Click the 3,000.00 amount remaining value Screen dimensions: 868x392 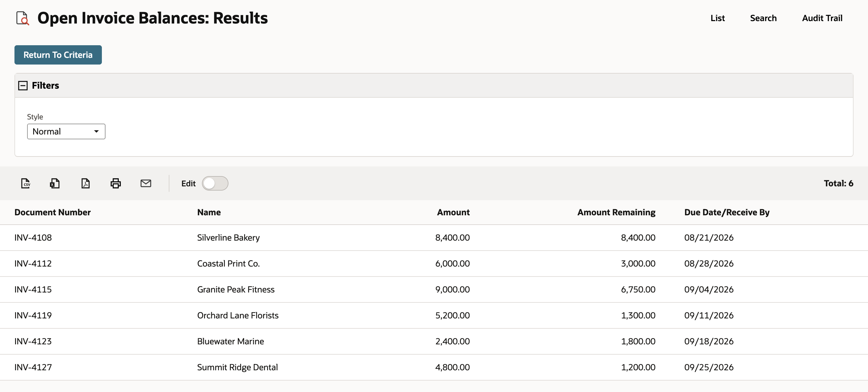click(638, 264)
